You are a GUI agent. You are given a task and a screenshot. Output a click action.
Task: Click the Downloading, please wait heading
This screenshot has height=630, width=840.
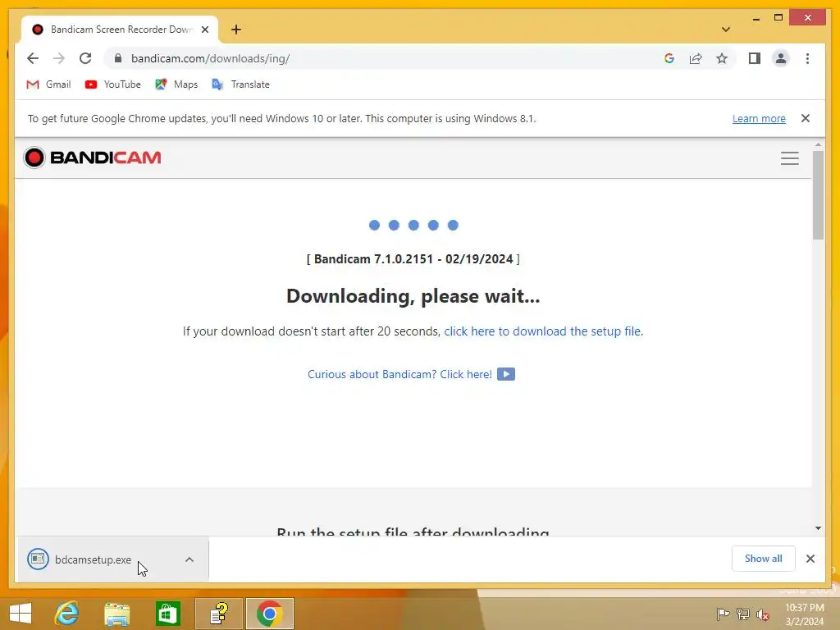click(413, 295)
